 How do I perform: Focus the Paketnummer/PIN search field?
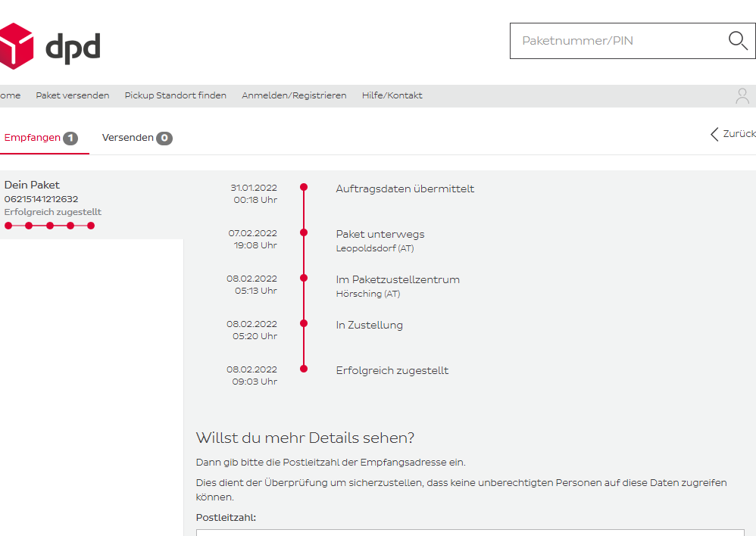(617, 41)
